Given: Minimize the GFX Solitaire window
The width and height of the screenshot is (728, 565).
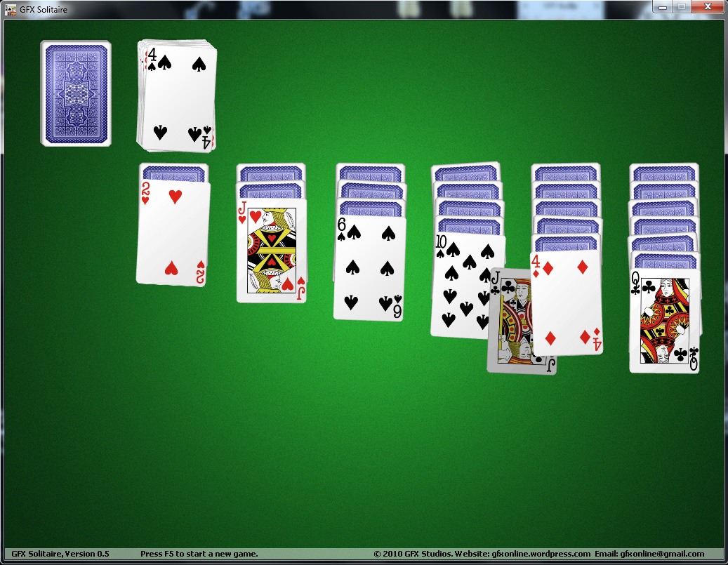Looking at the screenshot, I should click(662, 6).
